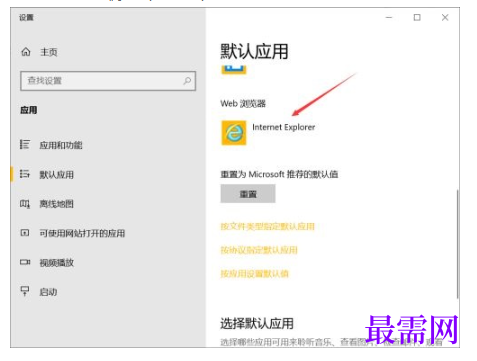Screen dimensions: 477x361
Task: Open 按文件类型指定默认应用 link
Action: click(x=267, y=226)
